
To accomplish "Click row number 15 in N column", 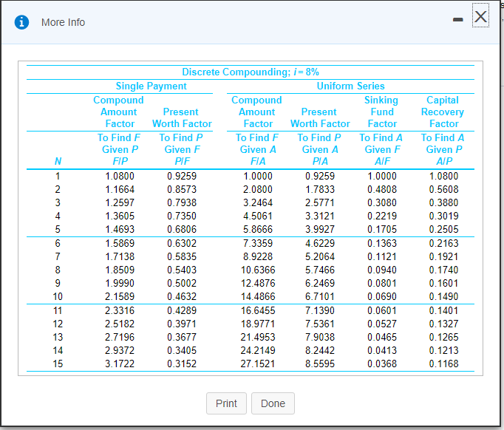I will (x=58, y=364).
